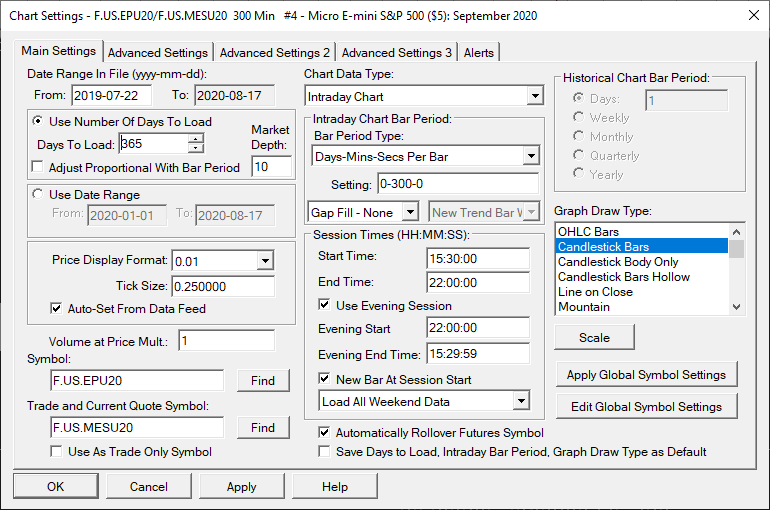
Task: Select Candlestick Bars Hollow draw type
Action: [x=642, y=276]
